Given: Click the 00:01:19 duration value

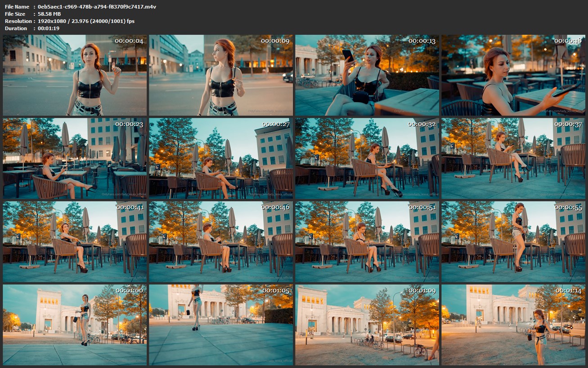Looking at the screenshot, I should pyautogui.click(x=49, y=28).
